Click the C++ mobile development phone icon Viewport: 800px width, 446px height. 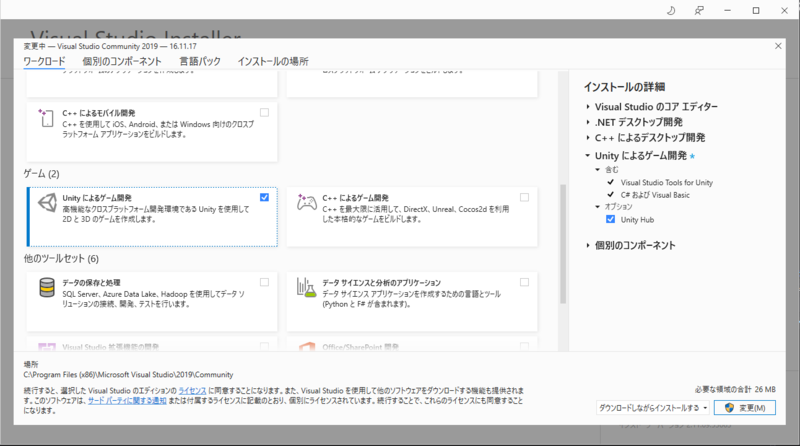[45, 118]
